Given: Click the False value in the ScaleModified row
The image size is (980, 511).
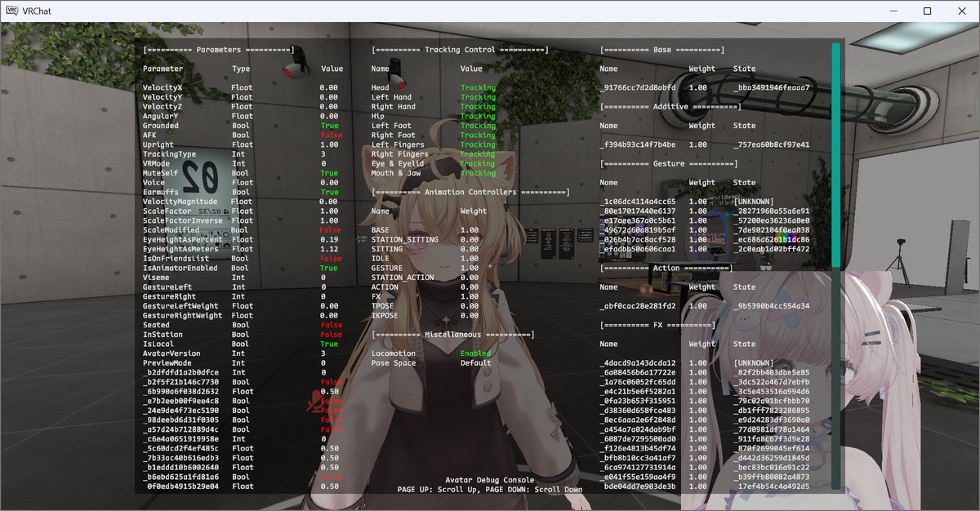Looking at the screenshot, I should (332, 230).
